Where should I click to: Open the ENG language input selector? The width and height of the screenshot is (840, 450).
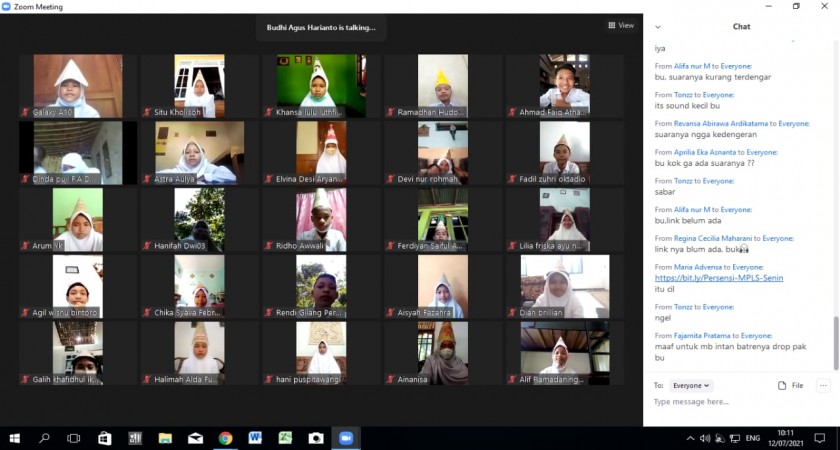click(x=753, y=438)
